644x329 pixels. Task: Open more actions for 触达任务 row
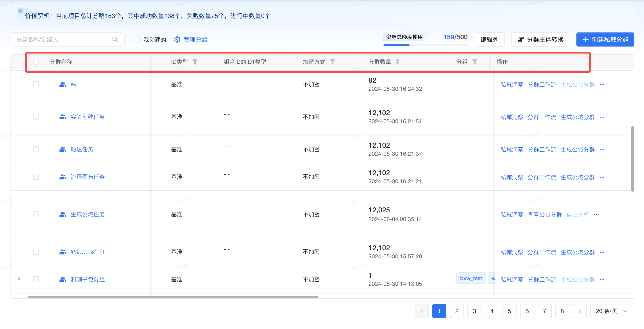(602, 150)
